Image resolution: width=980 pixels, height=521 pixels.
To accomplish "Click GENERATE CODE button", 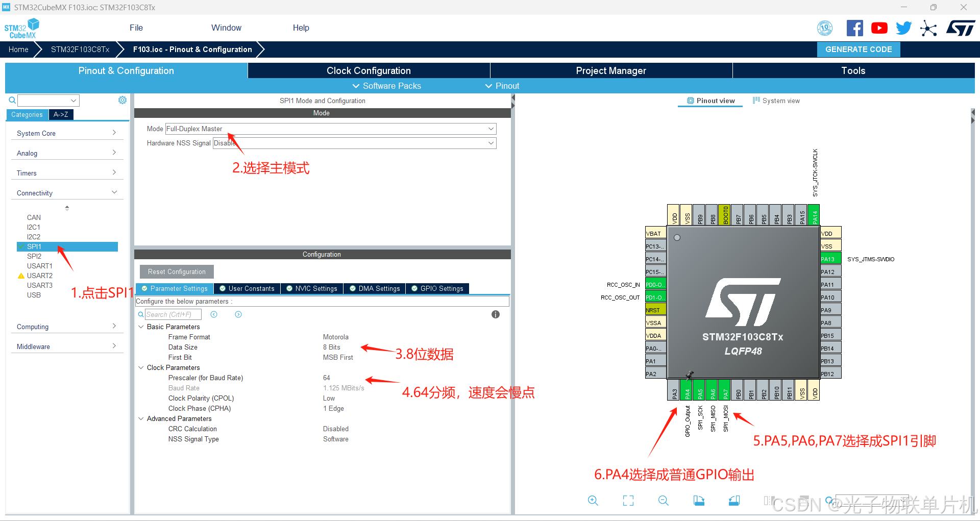I will [859, 49].
